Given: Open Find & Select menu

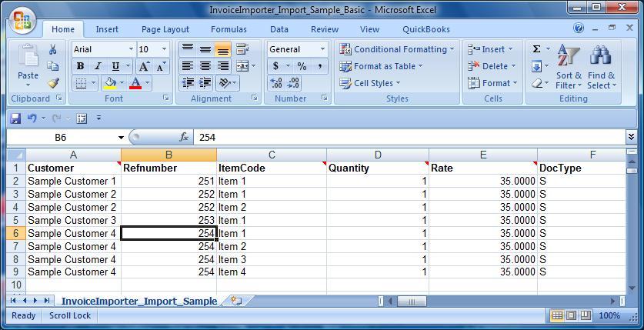Looking at the screenshot, I should point(601,67).
